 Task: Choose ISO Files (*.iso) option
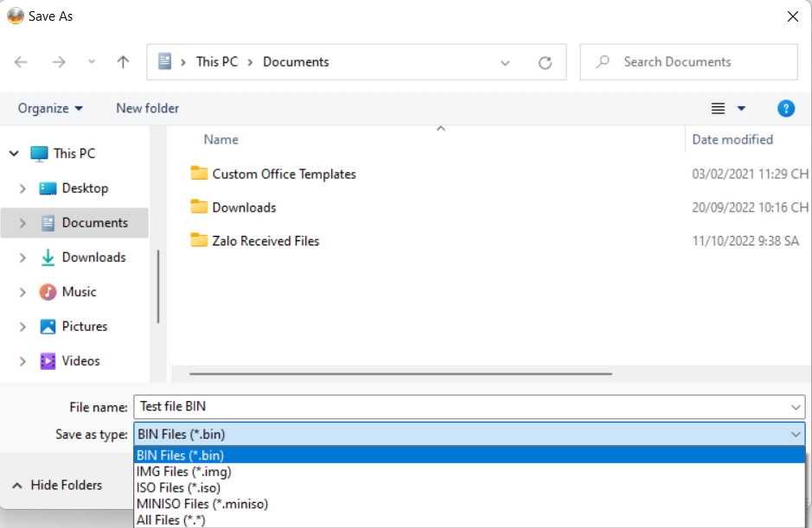(470, 487)
